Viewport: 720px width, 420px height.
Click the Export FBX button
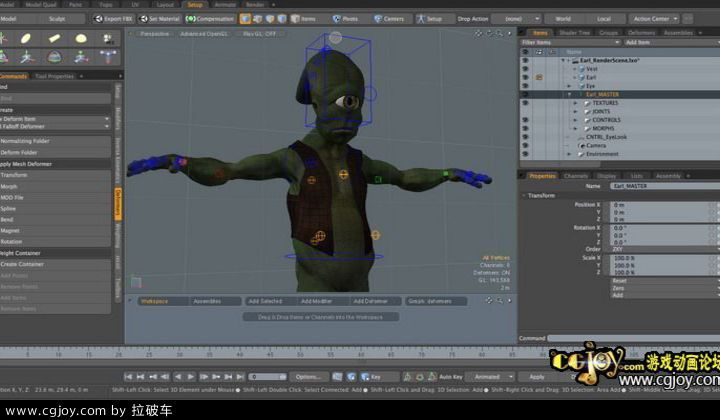coord(112,19)
